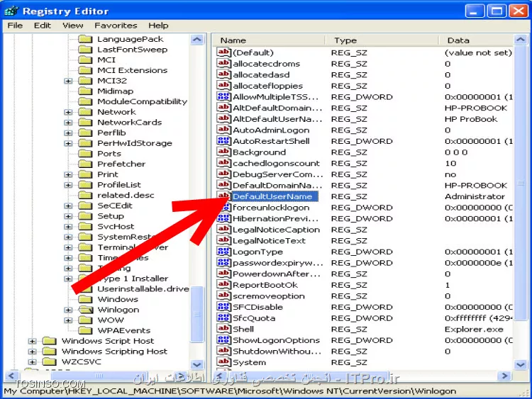Select the SfcQuota value name
The width and height of the screenshot is (532, 399).
(x=254, y=318)
